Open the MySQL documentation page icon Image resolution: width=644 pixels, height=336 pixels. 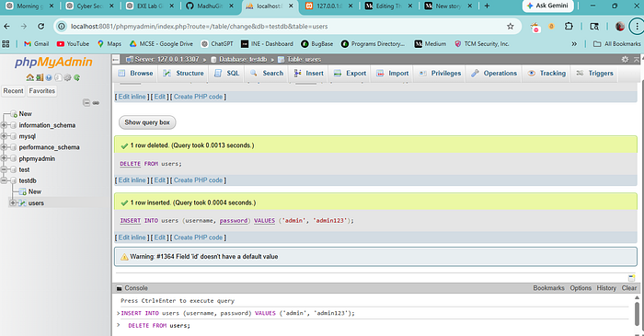[58, 77]
